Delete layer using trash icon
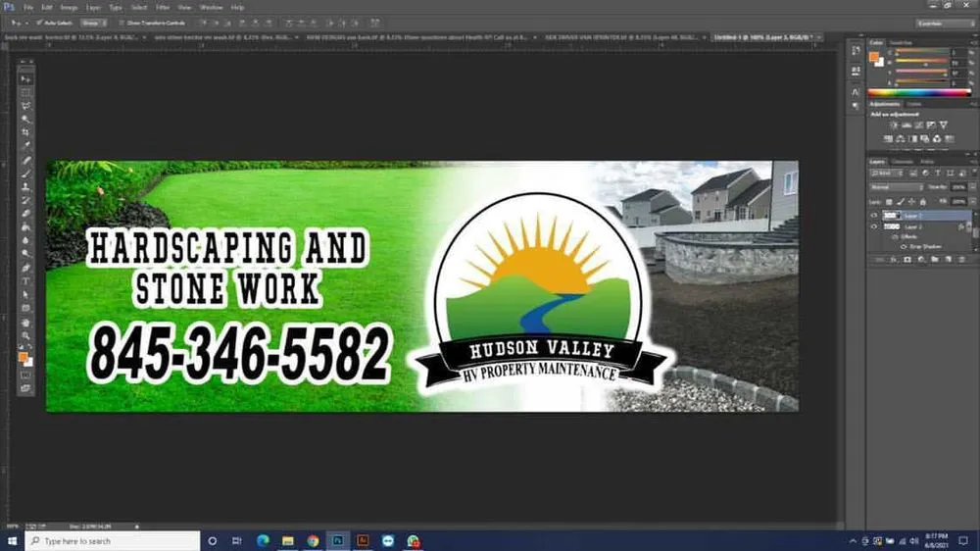 962,260
